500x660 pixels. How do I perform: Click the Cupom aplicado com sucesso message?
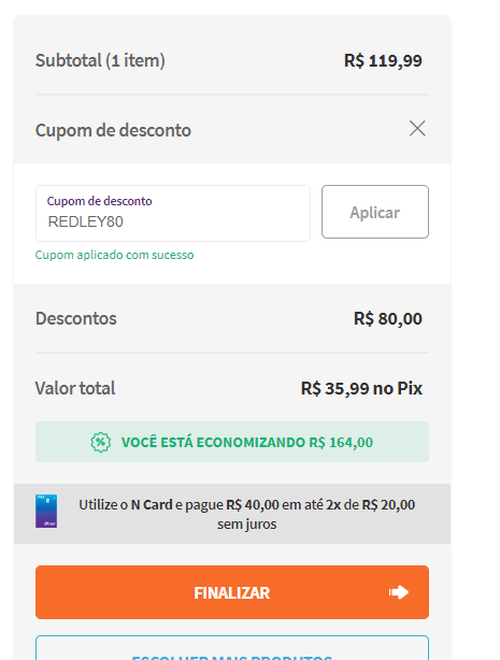114,255
